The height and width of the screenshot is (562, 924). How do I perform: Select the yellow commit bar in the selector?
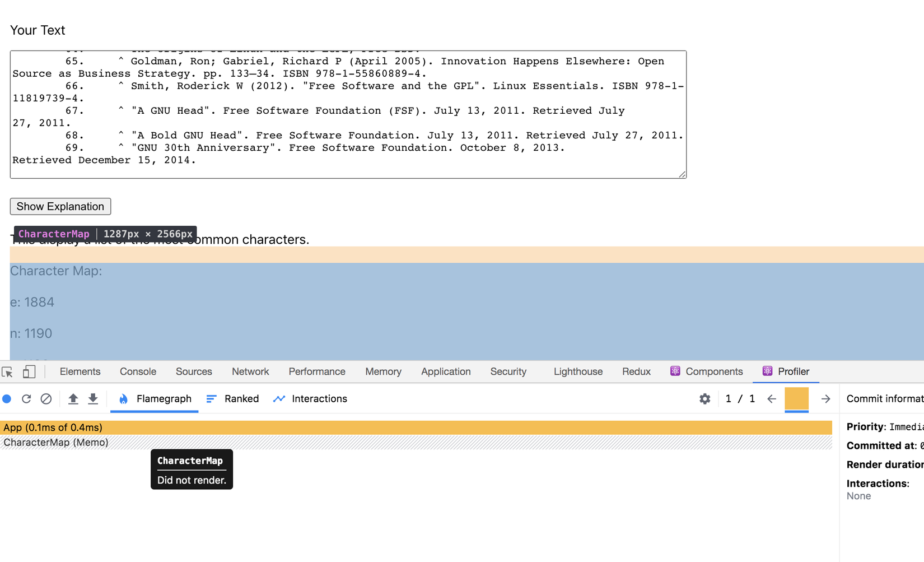(x=796, y=399)
